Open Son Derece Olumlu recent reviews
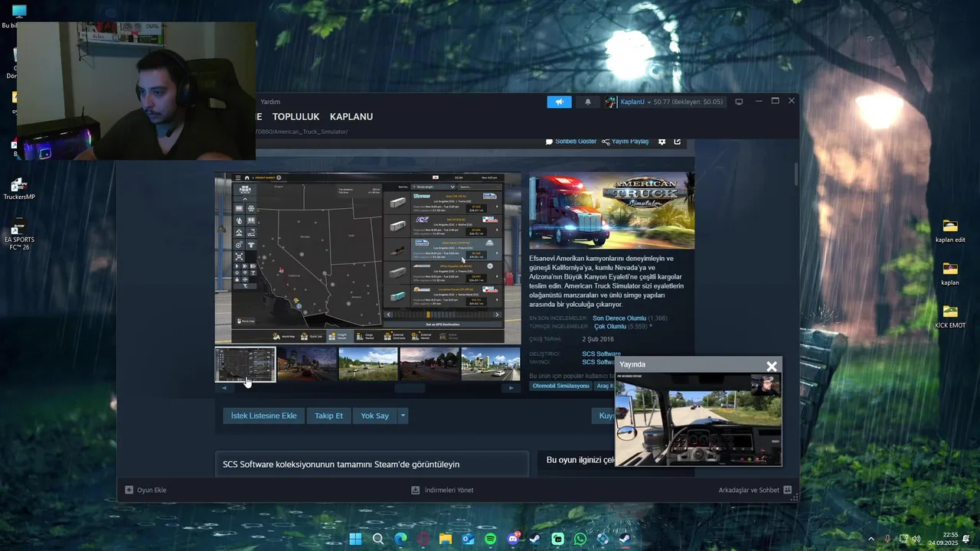 click(619, 318)
